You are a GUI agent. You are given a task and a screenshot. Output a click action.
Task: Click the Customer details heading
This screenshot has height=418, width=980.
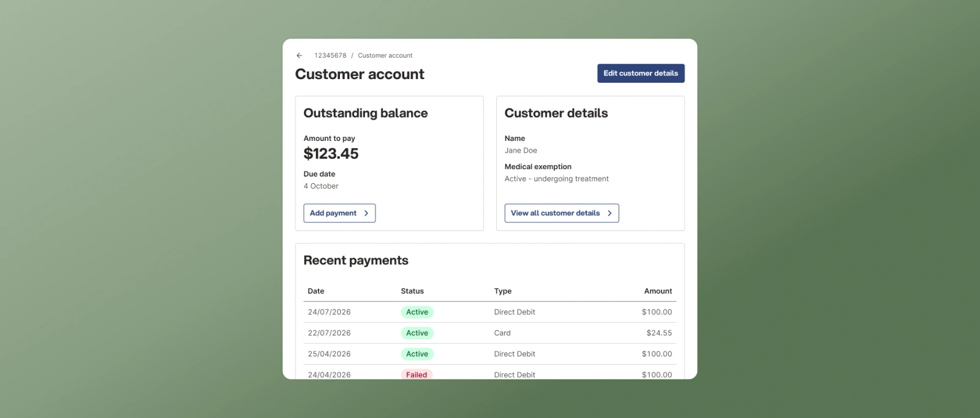tap(556, 113)
